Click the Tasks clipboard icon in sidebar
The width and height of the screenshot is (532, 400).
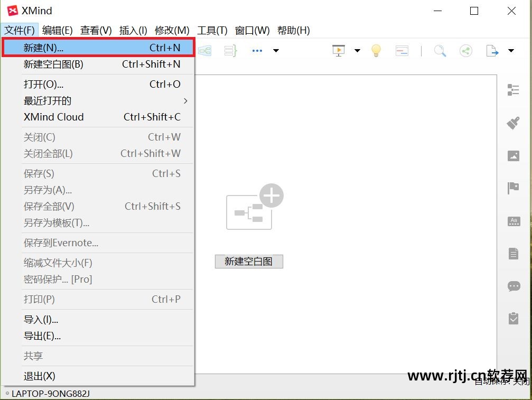pyautogui.click(x=513, y=318)
